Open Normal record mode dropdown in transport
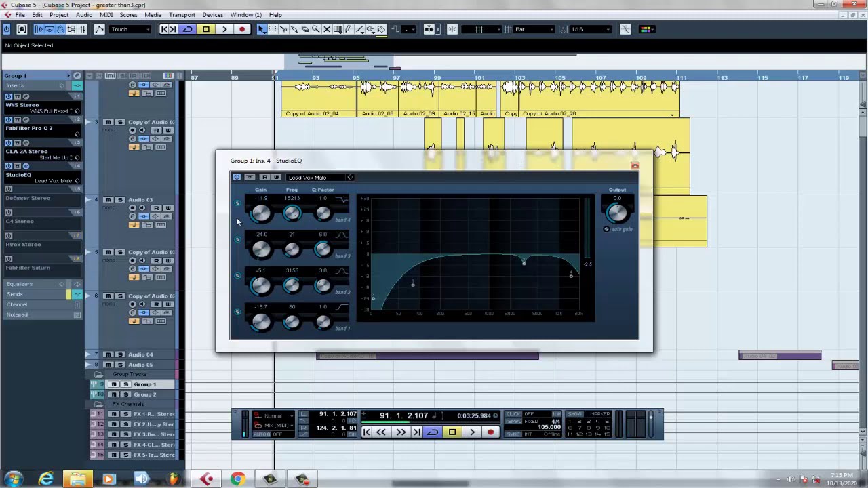This screenshot has height=488, width=868. click(x=279, y=416)
